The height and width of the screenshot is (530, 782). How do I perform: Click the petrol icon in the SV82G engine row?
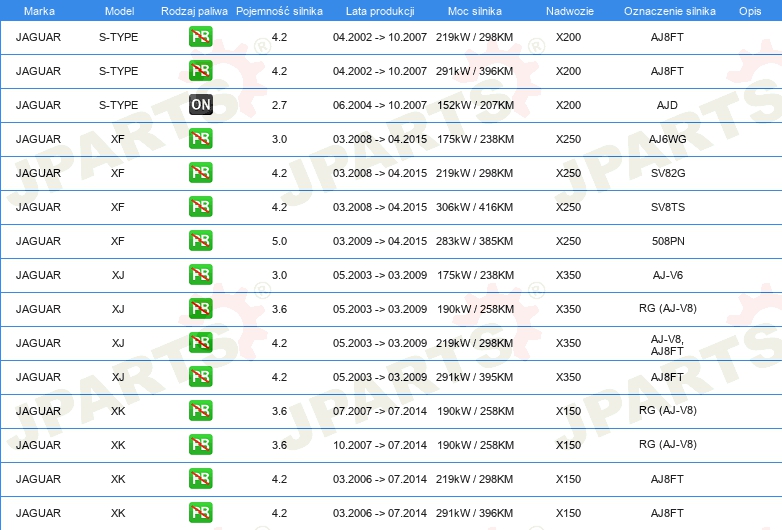(x=200, y=173)
